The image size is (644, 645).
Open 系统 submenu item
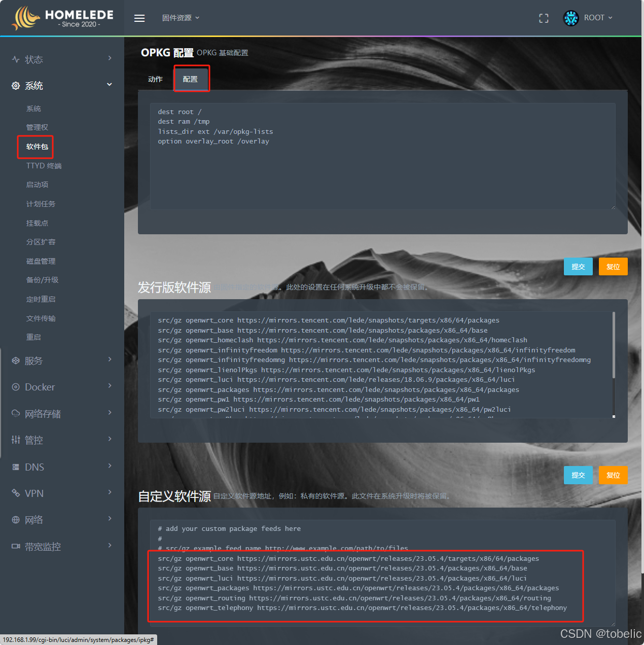33,109
